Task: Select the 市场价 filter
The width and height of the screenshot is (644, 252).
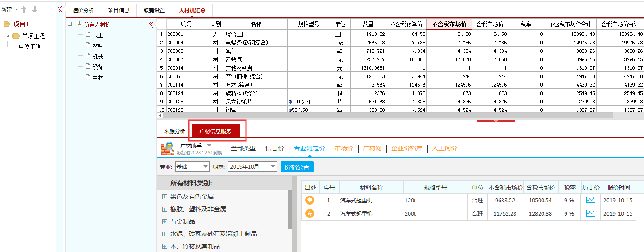Action: point(344,148)
